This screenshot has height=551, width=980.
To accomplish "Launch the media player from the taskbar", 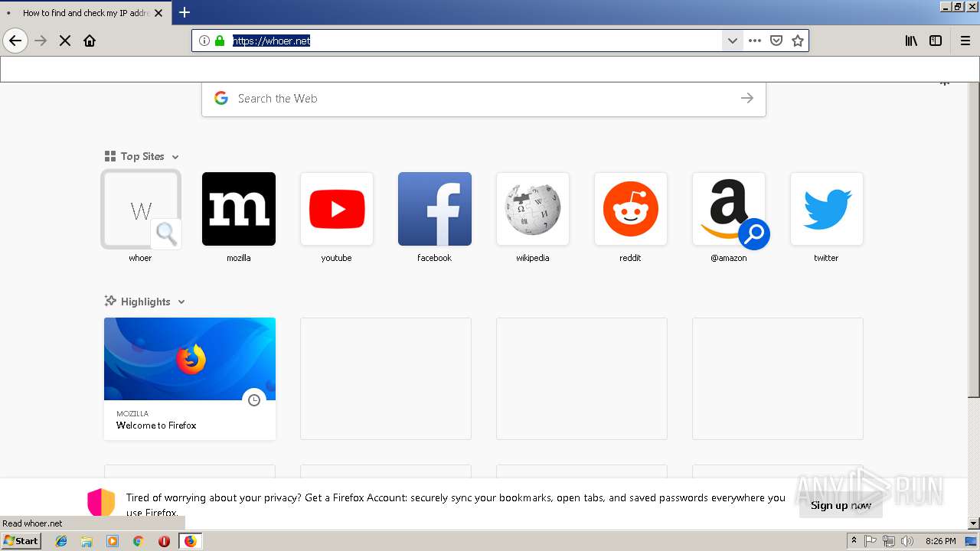I will click(113, 541).
